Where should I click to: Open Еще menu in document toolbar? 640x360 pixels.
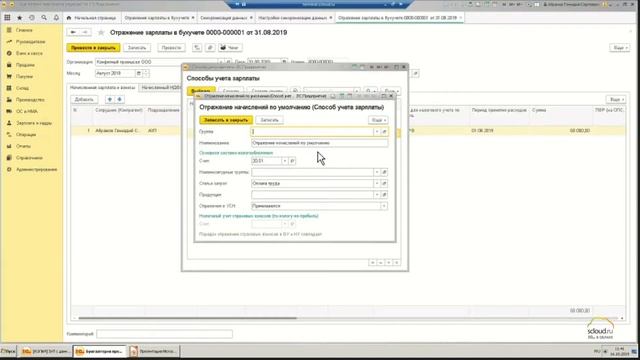coord(619,48)
